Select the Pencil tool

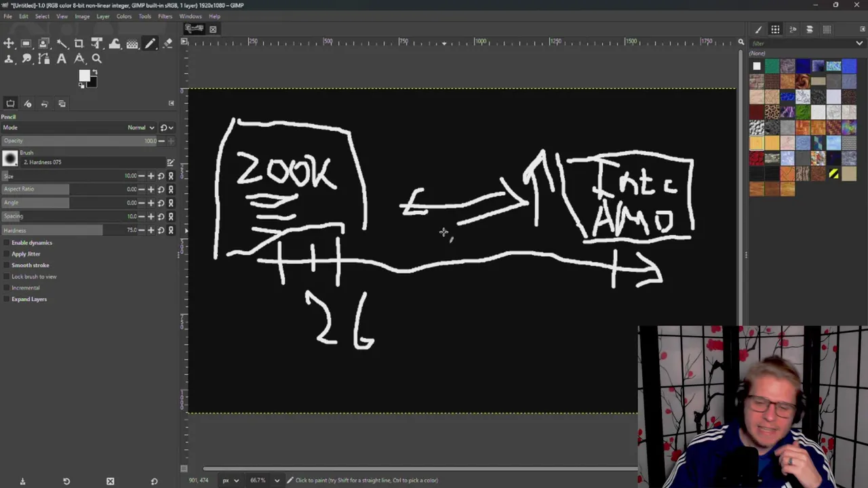150,43
